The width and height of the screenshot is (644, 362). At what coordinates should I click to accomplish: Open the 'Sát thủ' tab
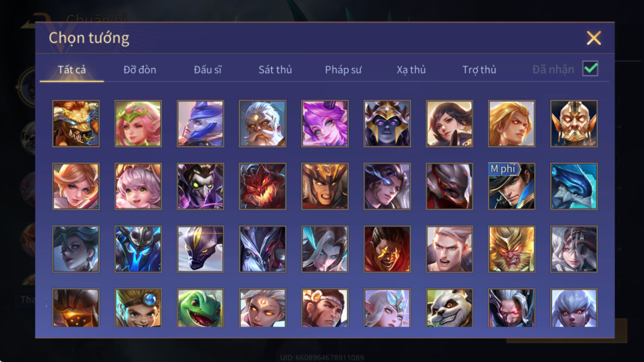[x=275, y=70]
